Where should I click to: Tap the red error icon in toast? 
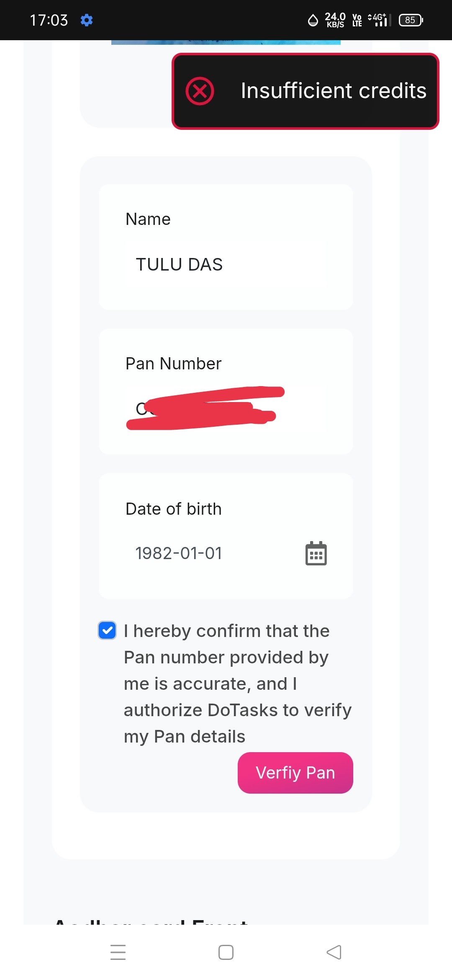(x=200, y=91)
